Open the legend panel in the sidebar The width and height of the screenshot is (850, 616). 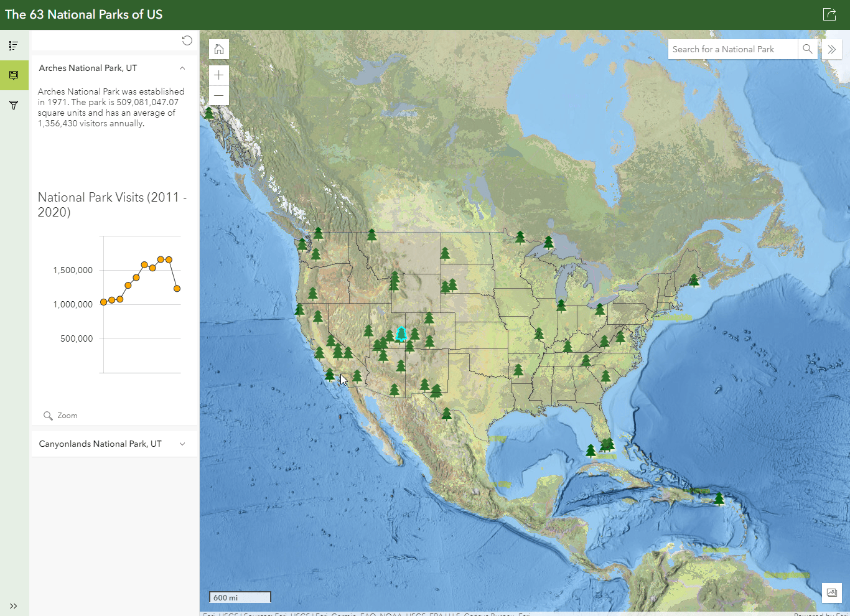[14, 45]
